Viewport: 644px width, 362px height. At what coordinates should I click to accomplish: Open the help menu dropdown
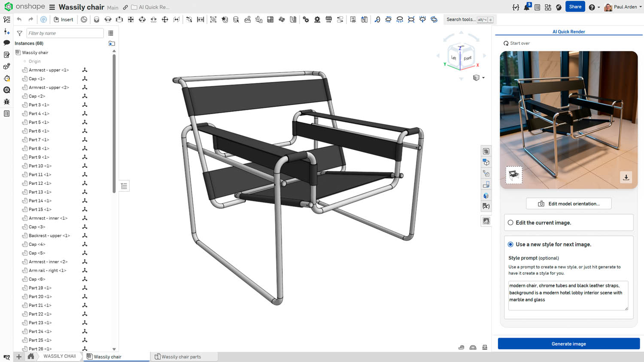click(x=594, y=7)
